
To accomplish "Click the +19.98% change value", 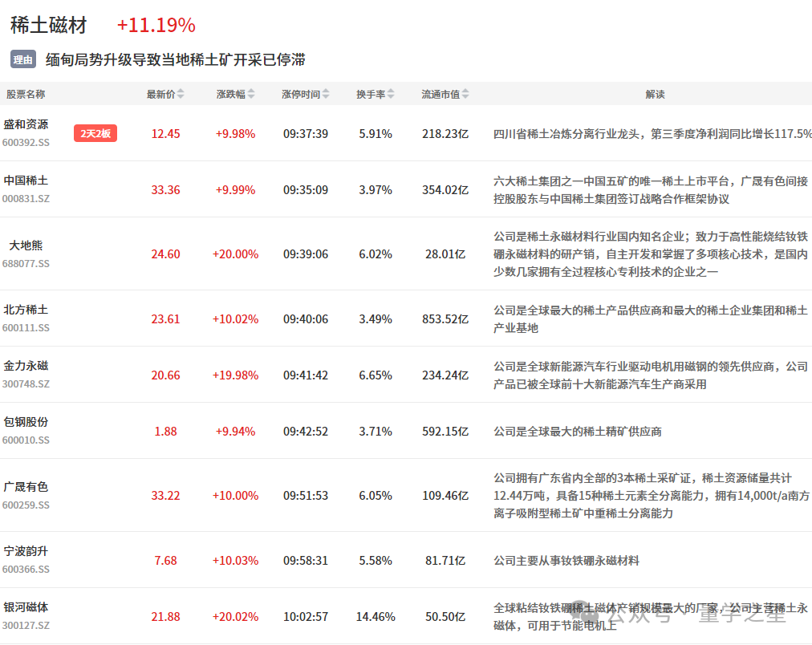I will coord(236,375).
